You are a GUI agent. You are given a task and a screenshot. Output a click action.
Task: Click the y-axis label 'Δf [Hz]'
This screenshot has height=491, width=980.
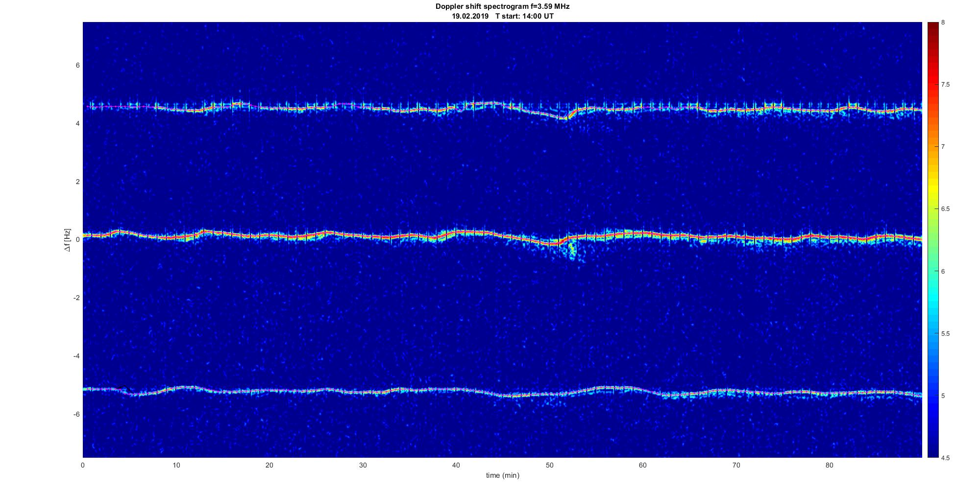tap(68, 240)
